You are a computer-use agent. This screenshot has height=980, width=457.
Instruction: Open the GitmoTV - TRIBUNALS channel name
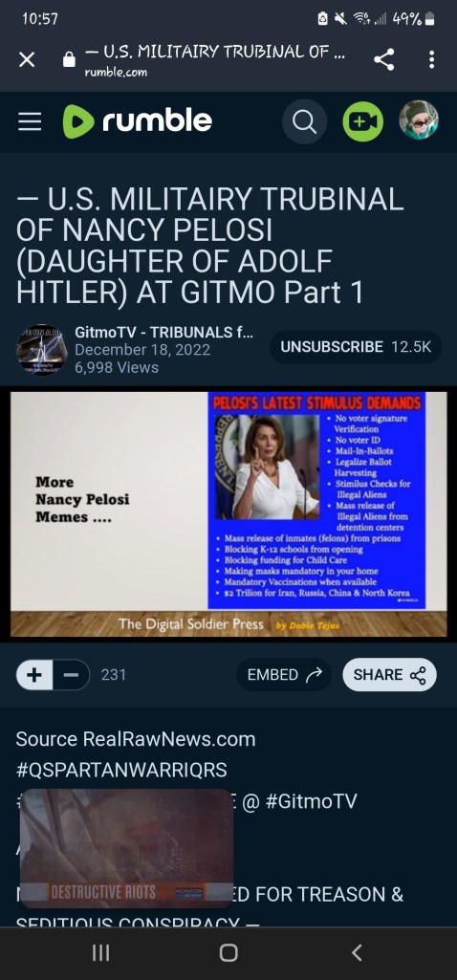point(163,332)
